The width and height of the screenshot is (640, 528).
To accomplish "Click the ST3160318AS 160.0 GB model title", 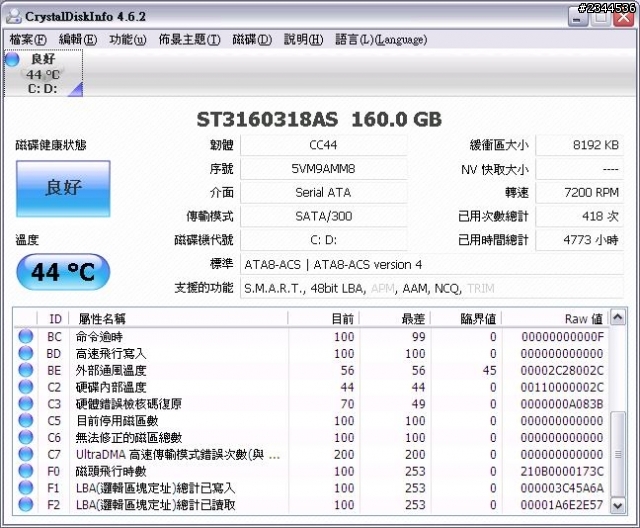I will coord(319,120).
